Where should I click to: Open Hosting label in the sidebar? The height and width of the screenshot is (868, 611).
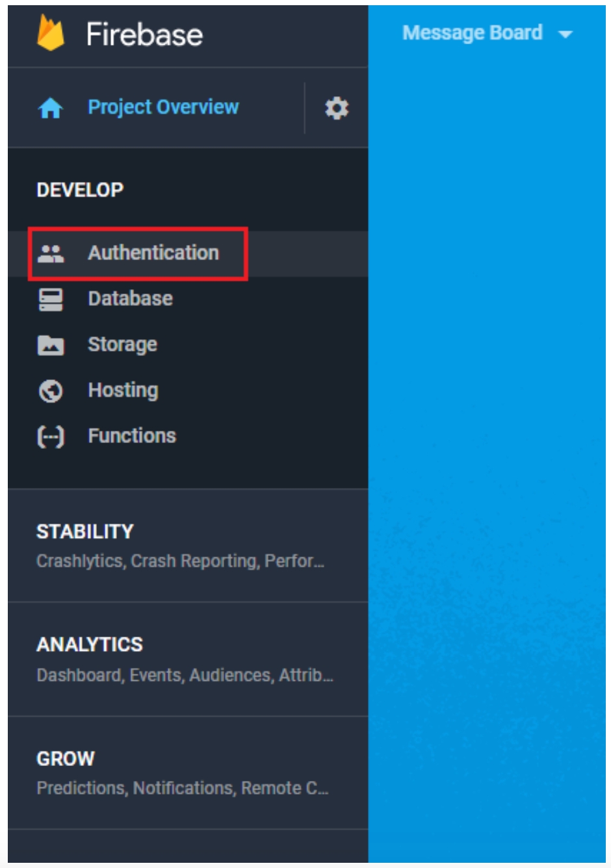click(123, 390)
